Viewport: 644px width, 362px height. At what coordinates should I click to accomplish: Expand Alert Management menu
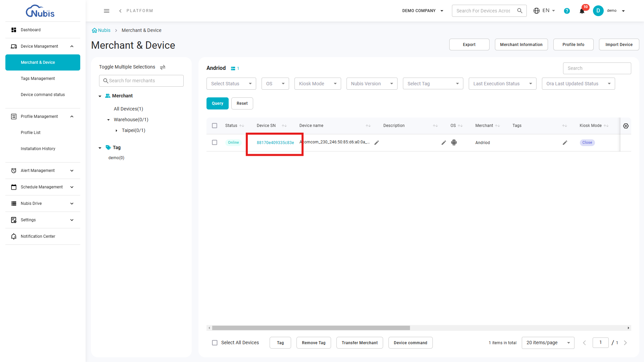point(43,171)
